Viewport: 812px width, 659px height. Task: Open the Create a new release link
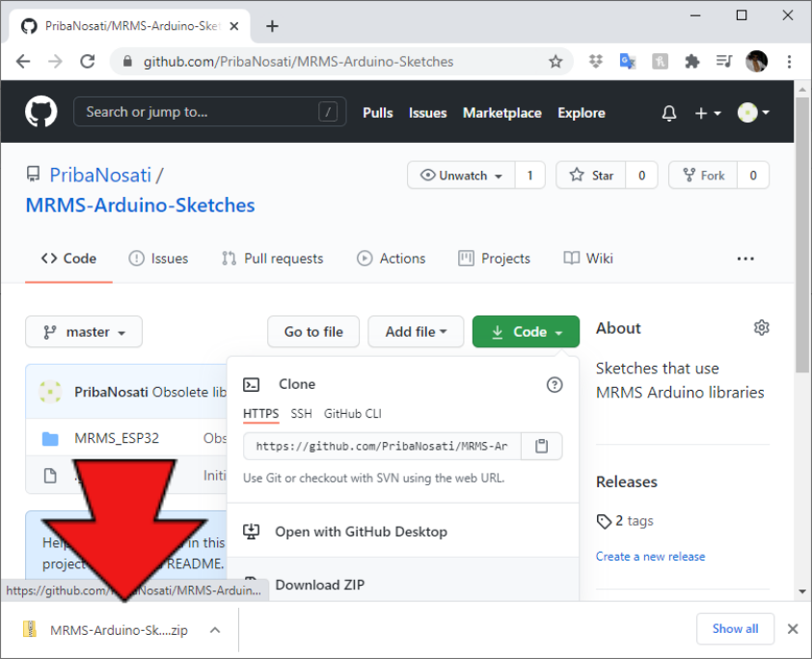click(650, 557)
